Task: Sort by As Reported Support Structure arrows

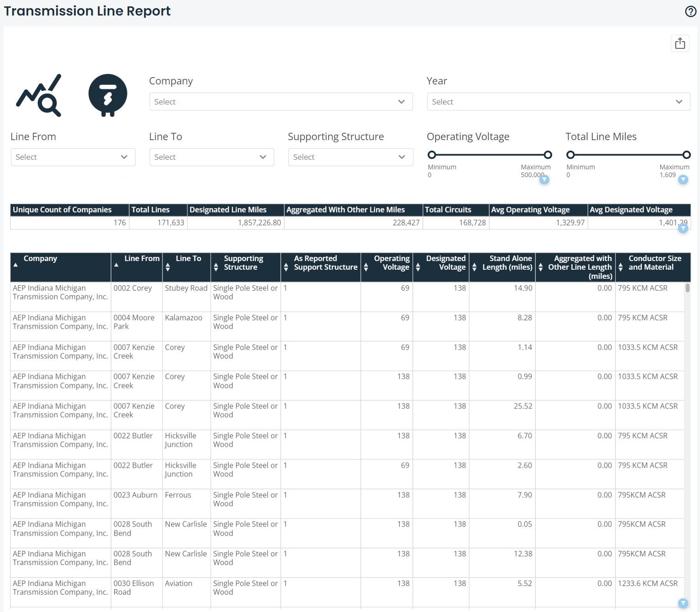Action: tap(286, 267)
